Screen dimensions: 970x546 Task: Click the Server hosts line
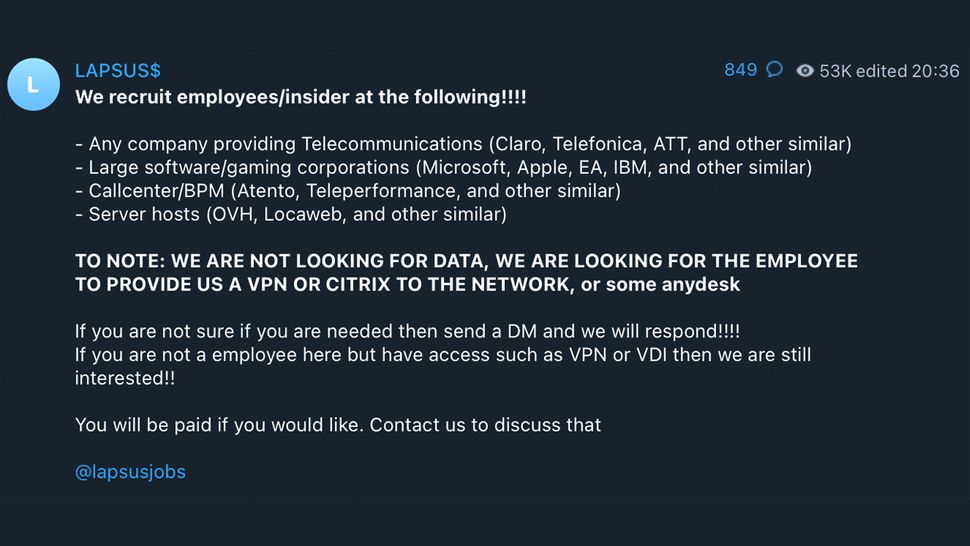click(x=291, y=214)
